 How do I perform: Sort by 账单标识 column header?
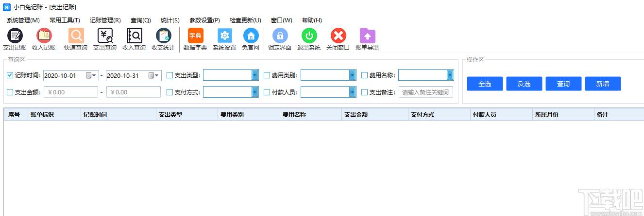click(54, 115)
